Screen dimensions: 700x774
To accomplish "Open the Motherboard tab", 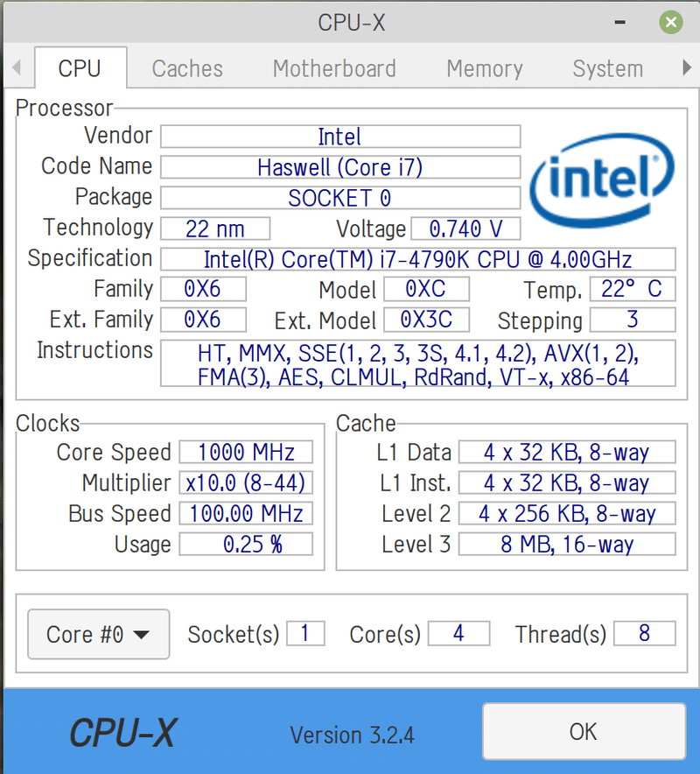I will tap(334, 68).
